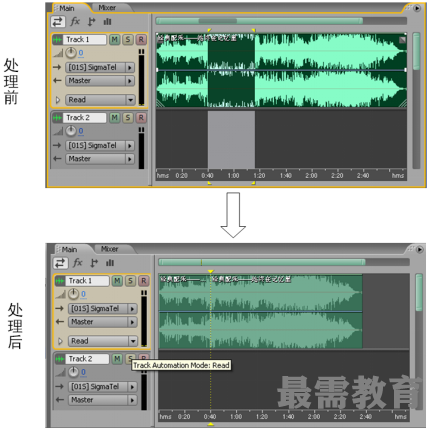
Task: Click Track 1 waveform icon in 处理后 panel
Action: (x=60, y=281)
